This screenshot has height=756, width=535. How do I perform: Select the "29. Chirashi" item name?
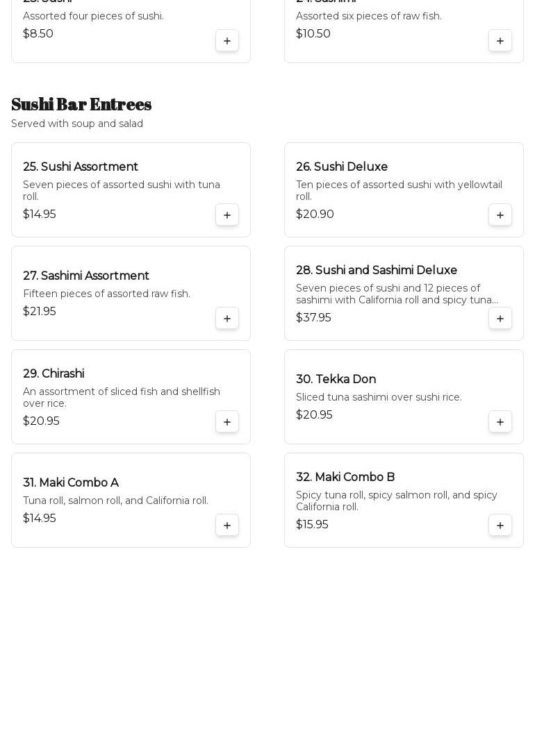pyautogui.click(x=53, y=374)
